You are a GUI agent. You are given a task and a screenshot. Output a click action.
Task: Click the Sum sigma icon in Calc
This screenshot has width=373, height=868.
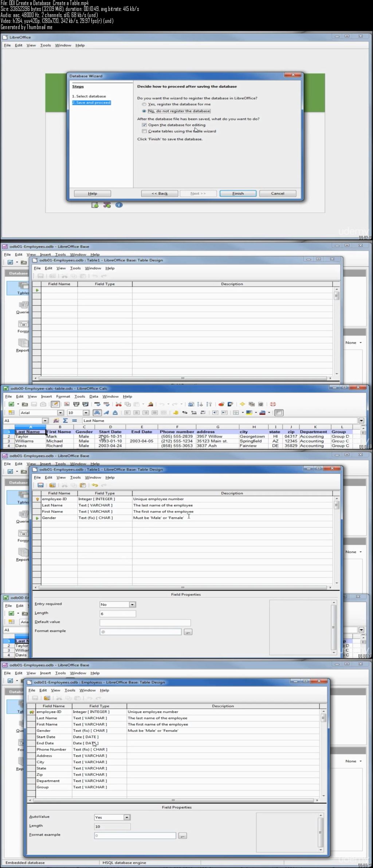point(65,420)
